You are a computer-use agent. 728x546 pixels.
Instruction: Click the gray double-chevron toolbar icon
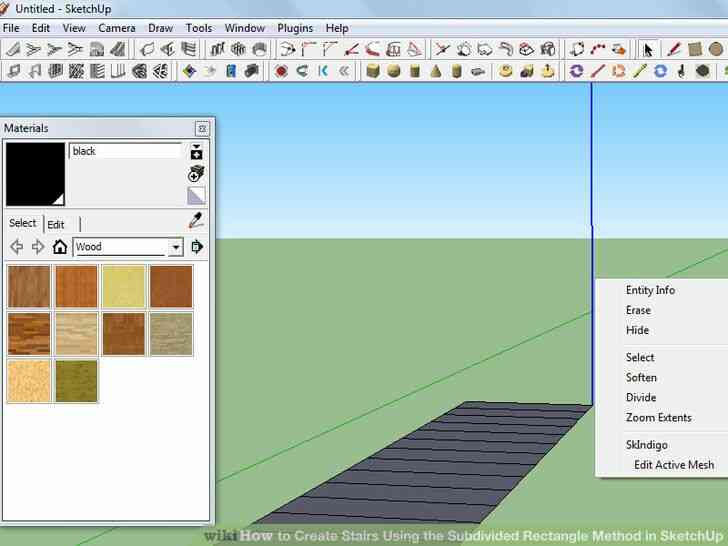(x=344, y=71)
